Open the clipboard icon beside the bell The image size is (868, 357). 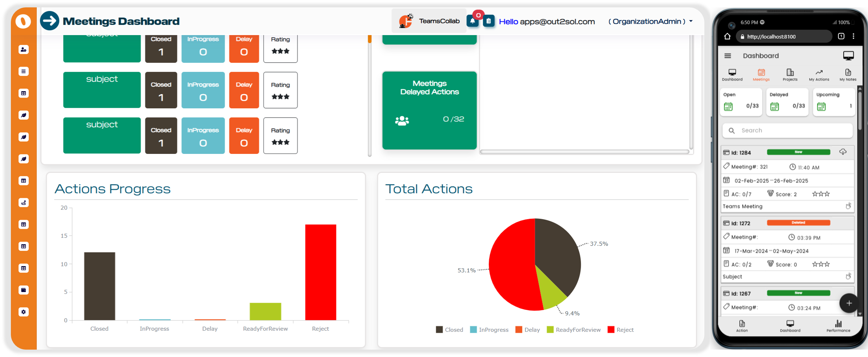(x=488, y=21)
